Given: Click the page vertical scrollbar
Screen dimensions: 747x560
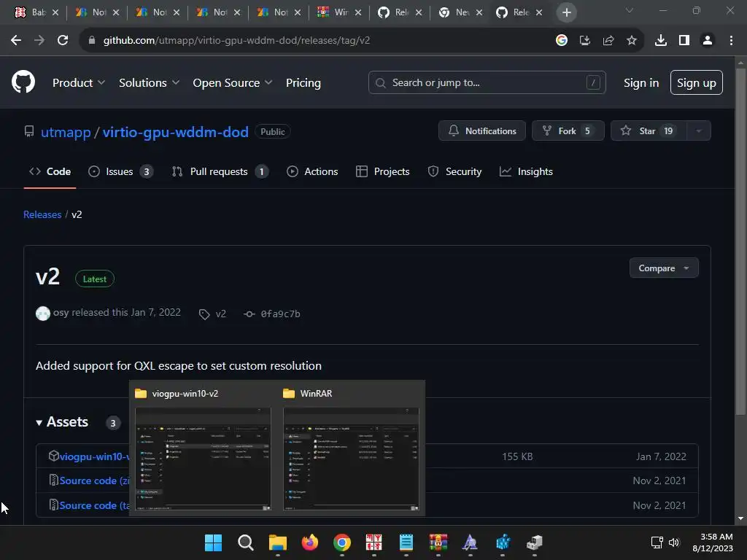Looking at the screenshot, I should point(740,242).
